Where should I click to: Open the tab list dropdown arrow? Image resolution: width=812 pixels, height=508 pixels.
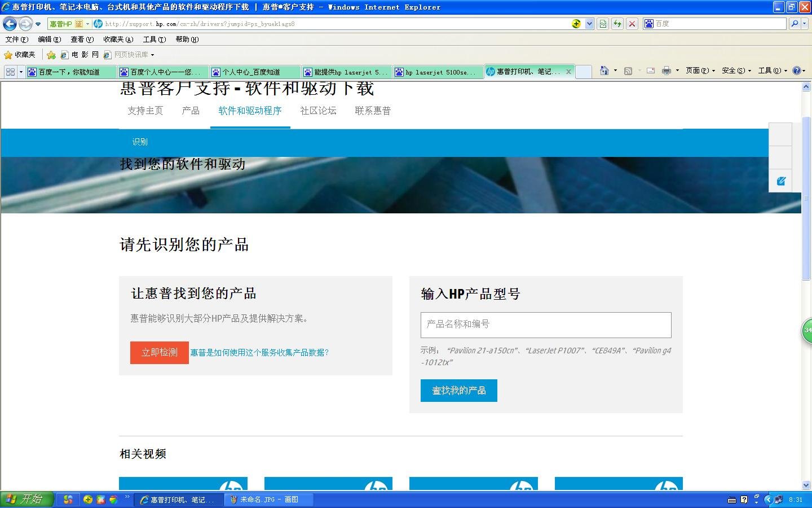(21, 72)
